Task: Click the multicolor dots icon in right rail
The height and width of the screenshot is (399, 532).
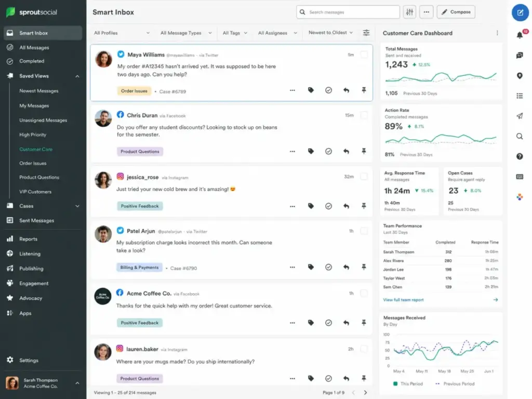Action: pos(520,197)
